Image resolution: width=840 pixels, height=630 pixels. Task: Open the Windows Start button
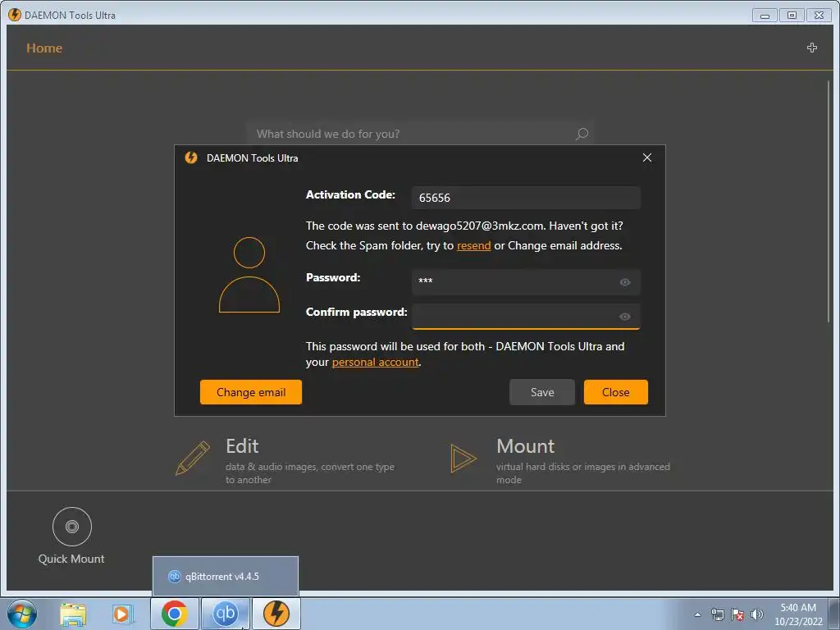(22, 614)
